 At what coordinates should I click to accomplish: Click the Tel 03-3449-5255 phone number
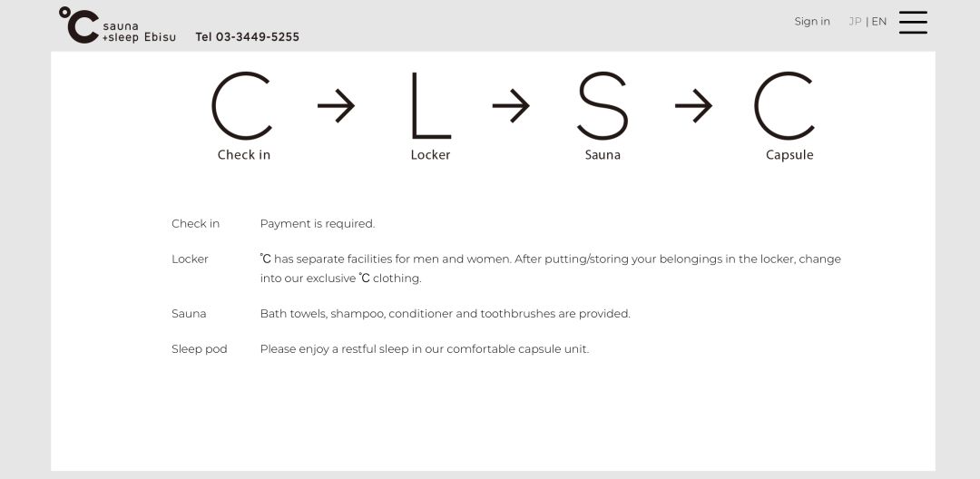[247, 37]
